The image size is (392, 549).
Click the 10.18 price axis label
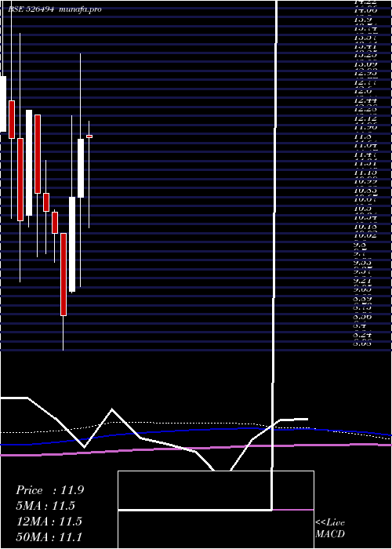point(366,227)
